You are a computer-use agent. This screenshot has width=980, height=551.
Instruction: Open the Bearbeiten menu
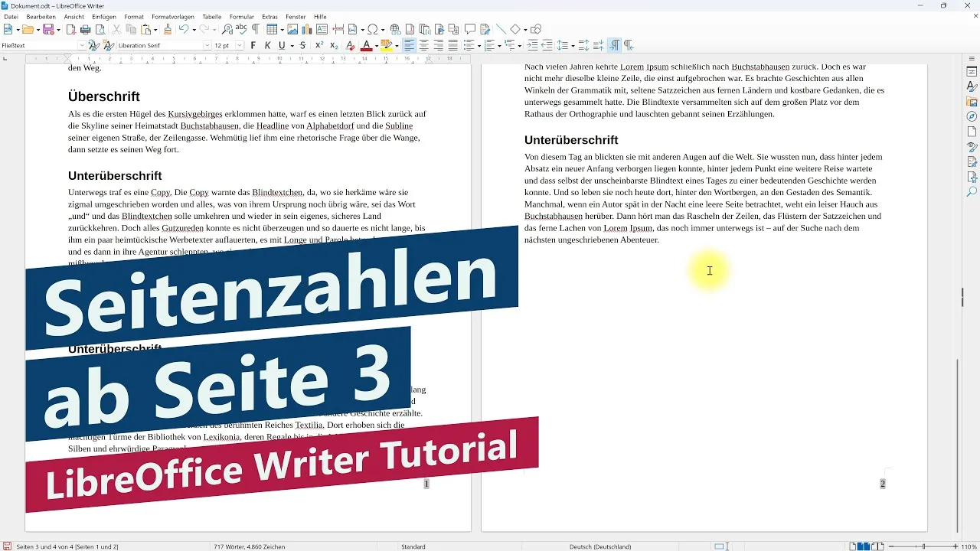pos(41,16)
